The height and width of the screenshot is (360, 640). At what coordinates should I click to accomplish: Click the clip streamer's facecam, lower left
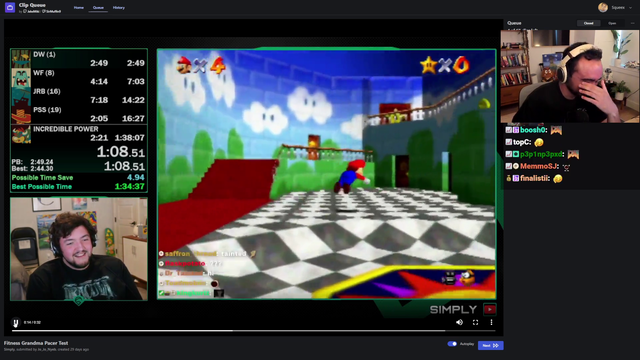(x=79, y=249)
